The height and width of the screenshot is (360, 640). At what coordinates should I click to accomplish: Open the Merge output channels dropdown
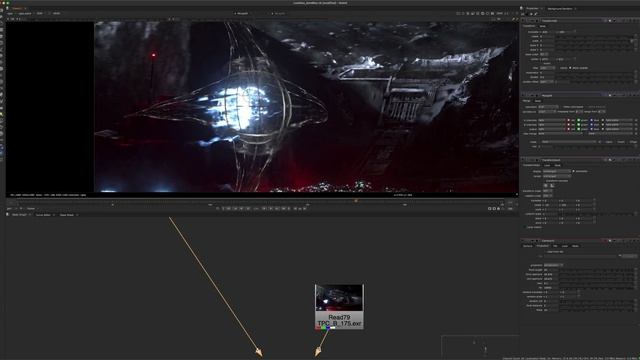click(551, 129)
